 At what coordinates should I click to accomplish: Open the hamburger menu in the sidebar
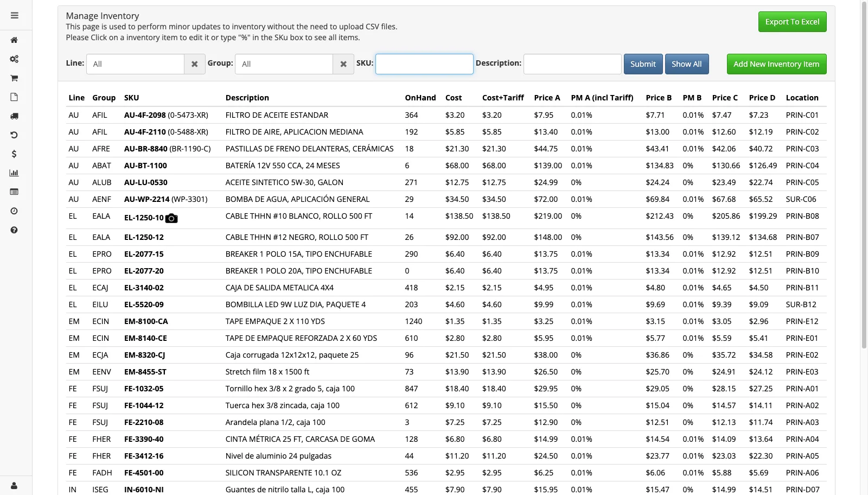15,16
